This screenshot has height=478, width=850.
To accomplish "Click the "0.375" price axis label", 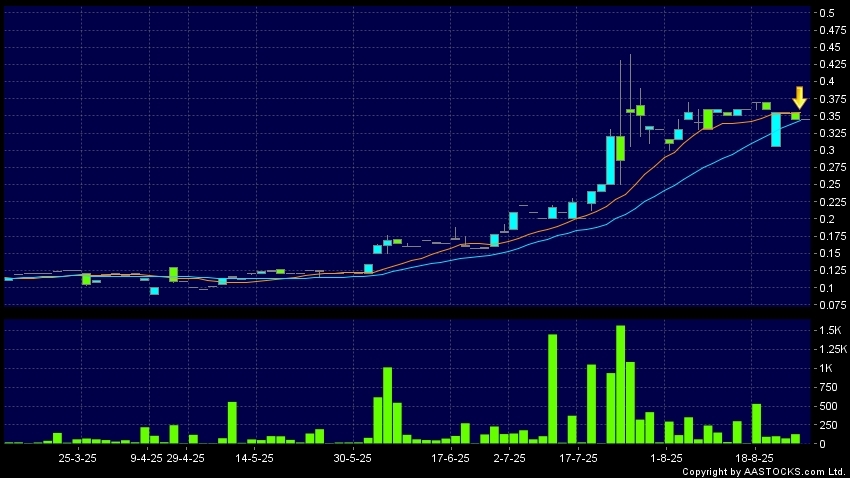I will [x=833, y=99].
